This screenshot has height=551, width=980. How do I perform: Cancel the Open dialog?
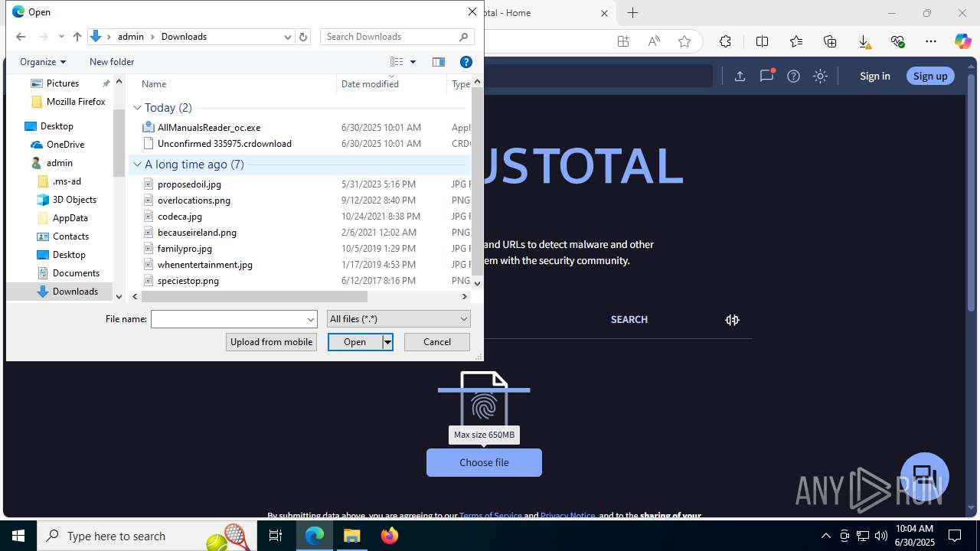click(x=437, y=342)
